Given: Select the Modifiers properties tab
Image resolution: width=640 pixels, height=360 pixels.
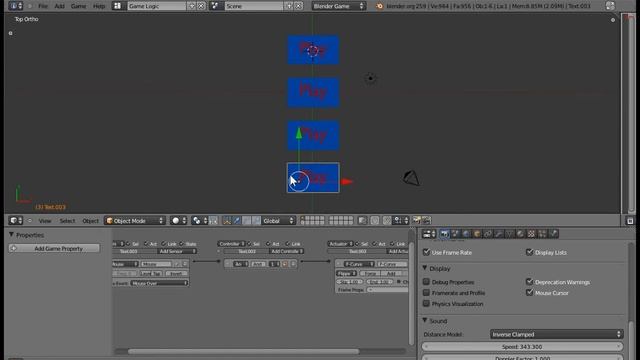Looking at the screenshot, I should [499, 234].
